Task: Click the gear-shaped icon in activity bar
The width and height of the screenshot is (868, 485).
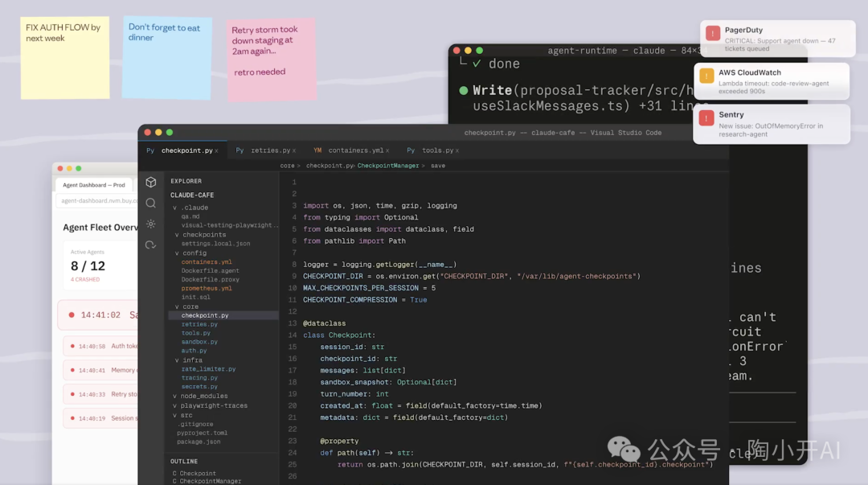Action: click(150, 224)
